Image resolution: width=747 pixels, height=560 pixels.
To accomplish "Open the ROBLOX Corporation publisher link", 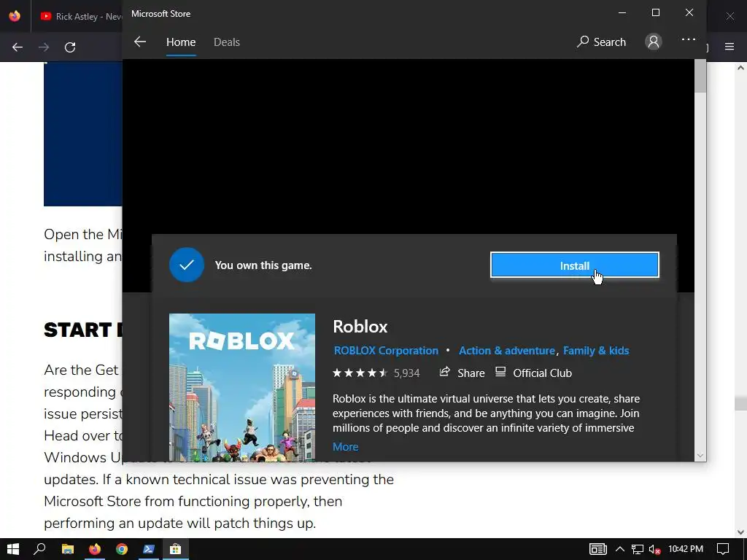I will point(386,351).
